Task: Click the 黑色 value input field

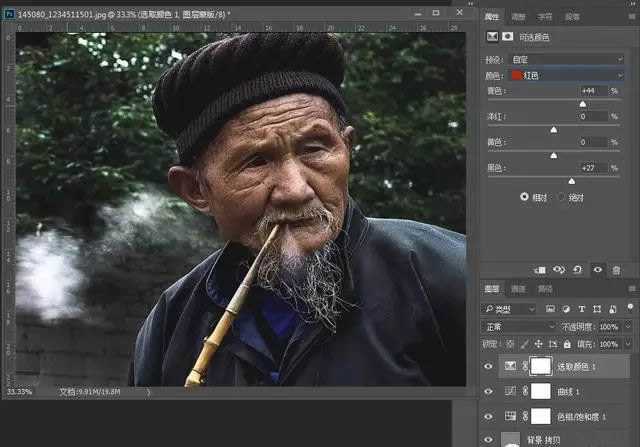Action: point(595,168)
